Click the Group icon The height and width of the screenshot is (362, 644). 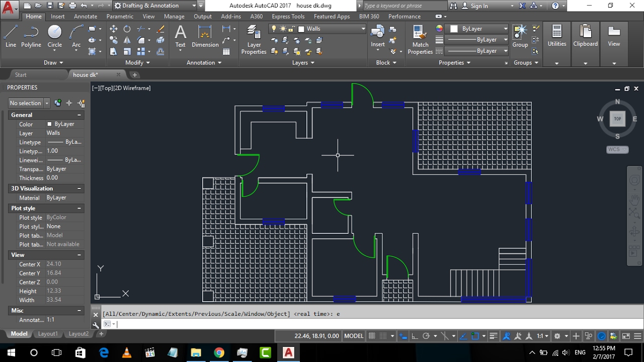tap(520, 36)
